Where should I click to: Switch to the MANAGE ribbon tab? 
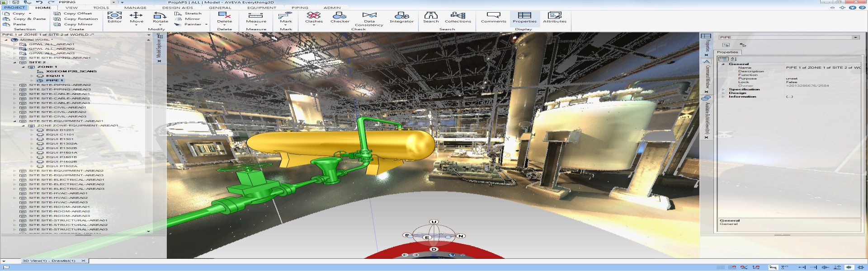click(x=135, y=8)
